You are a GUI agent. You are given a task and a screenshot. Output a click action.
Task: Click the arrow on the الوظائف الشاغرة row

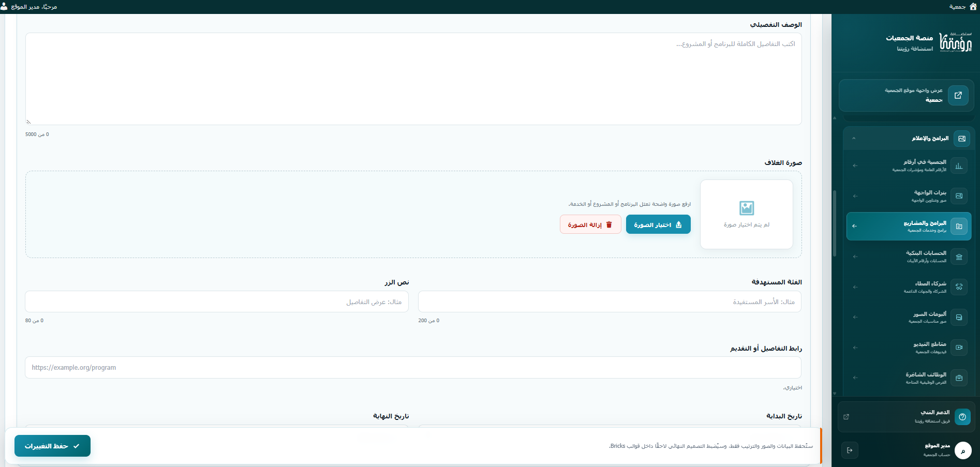point(855,378)
